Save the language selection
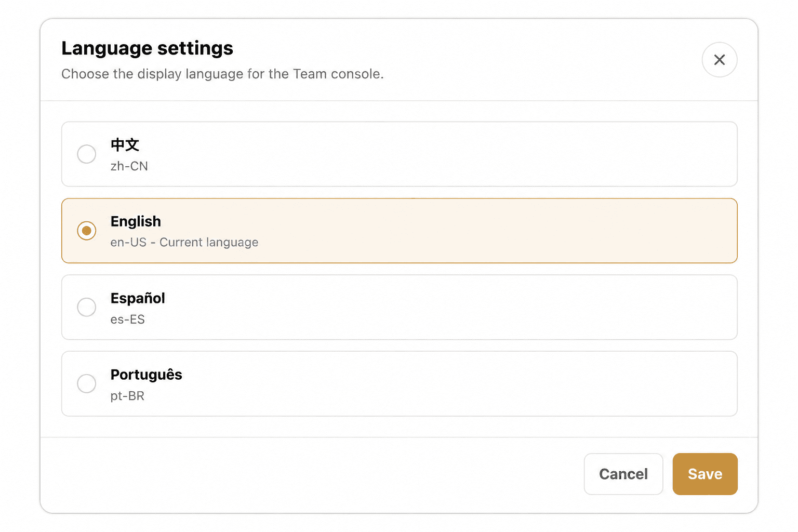798x532 pixels. tap(705, 474)
